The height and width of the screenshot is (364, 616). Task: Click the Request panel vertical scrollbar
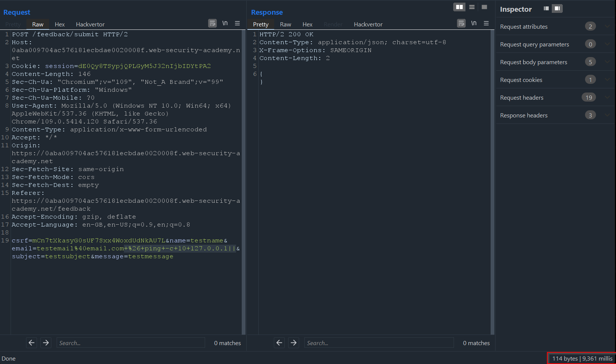244,182
